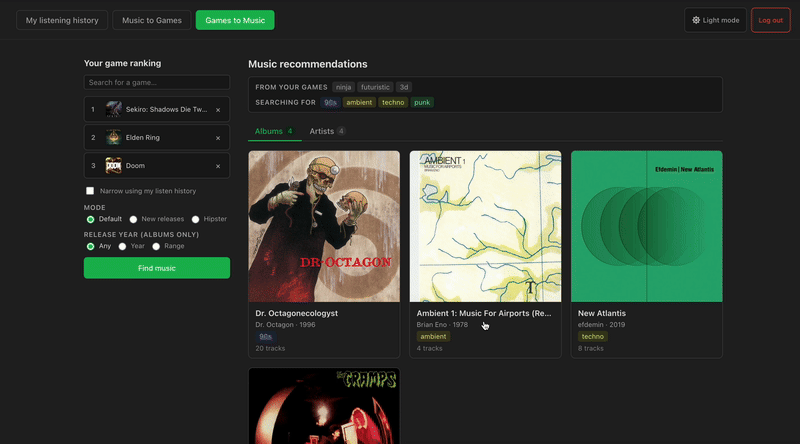Click the Sekiro game cover icon
Viewport: 800px width, 444px height.
click(x=113, y=109)
